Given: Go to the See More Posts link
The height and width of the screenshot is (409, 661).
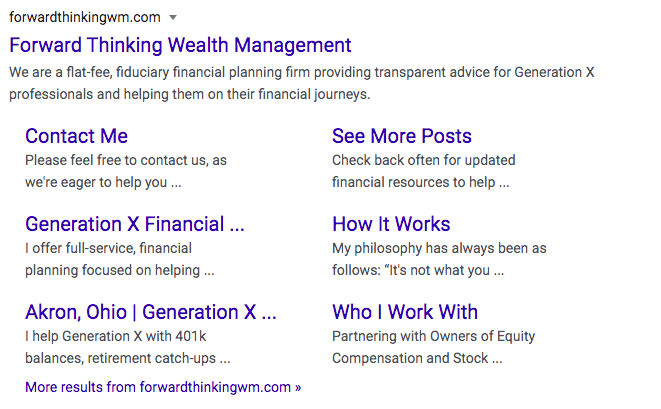Looking at the screenshot, I should [401, 136].
